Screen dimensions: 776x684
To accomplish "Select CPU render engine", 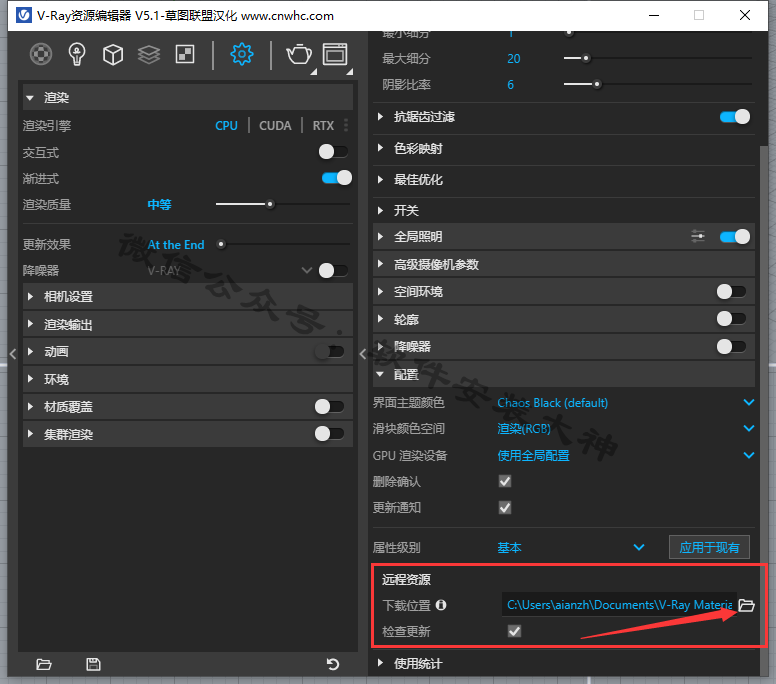I will point(226,126).
